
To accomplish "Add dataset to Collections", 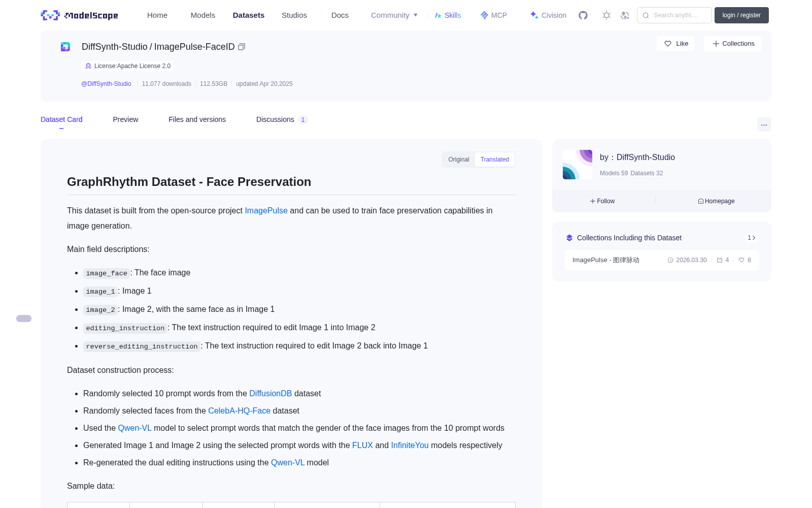I will click(x=733, y=44).
